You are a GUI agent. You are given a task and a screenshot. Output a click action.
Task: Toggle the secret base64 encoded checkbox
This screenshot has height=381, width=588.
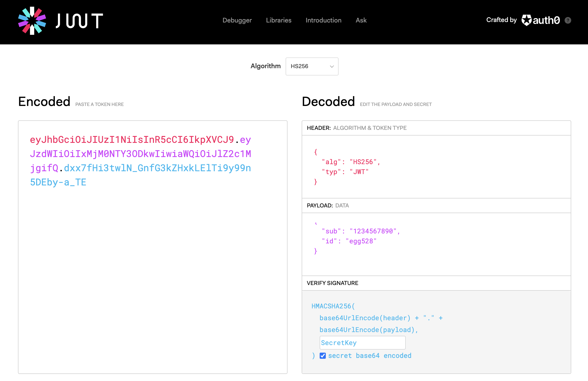(x=323, y=355)
